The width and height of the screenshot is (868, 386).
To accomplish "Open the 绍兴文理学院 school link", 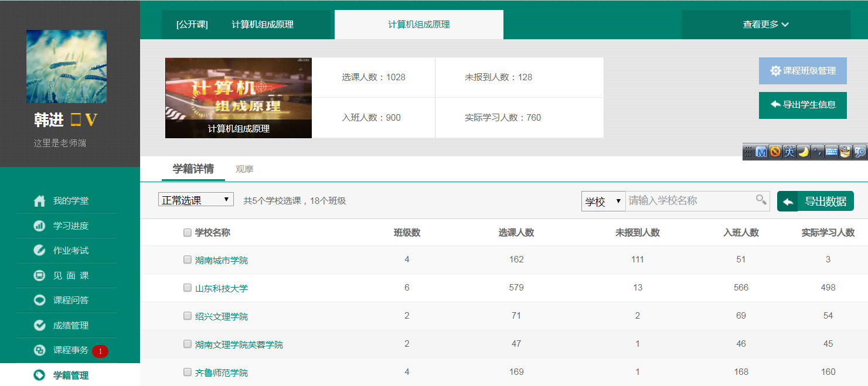I will pyautogui.click(x=222, y=316).
